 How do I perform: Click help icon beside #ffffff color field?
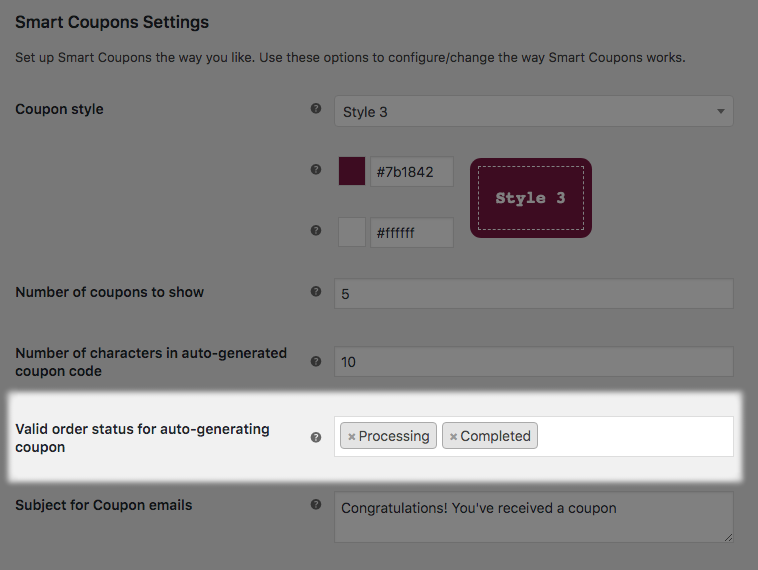point(316,230)
